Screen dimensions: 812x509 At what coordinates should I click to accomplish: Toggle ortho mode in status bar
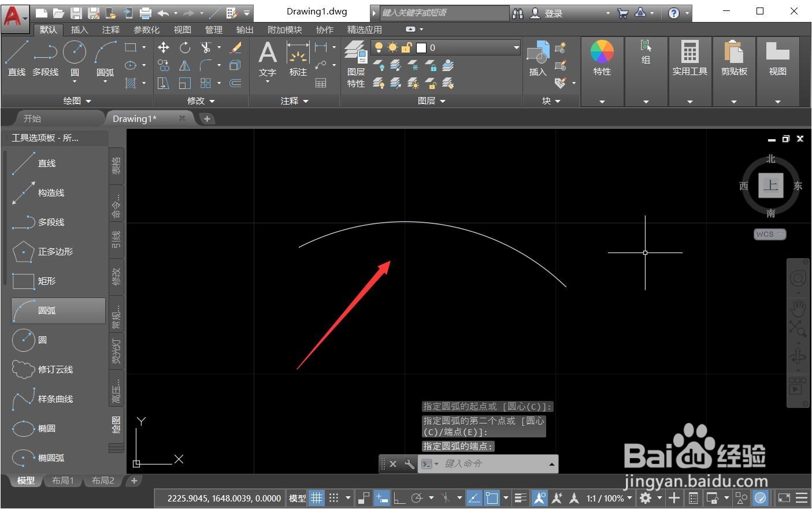399,497
